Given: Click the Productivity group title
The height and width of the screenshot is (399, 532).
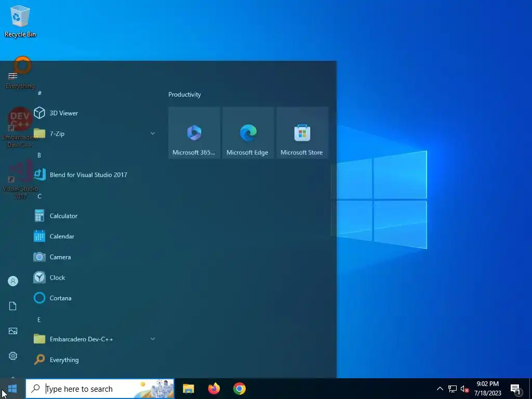Looking at the screenshot, I should pos(184,95).
